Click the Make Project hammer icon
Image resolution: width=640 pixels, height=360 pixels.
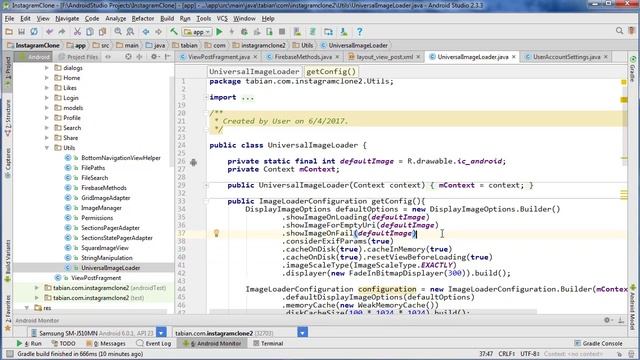coord(174,32)
